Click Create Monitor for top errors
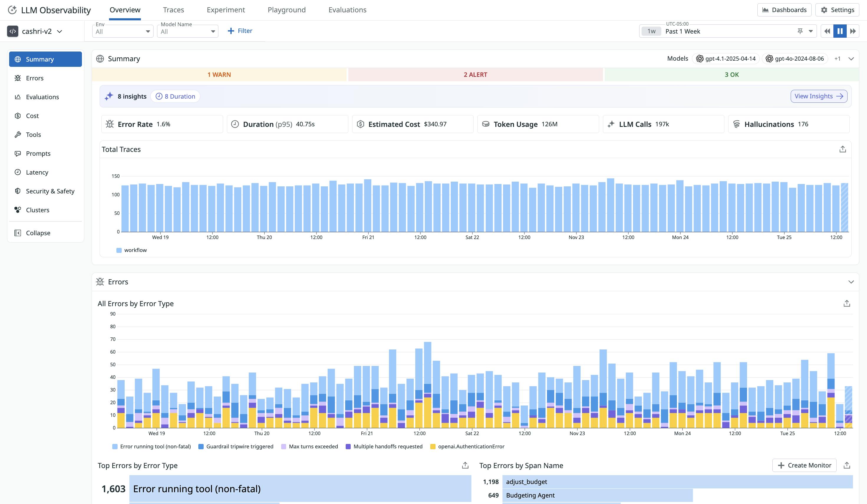The image size is (867, 504). [805, 465]
